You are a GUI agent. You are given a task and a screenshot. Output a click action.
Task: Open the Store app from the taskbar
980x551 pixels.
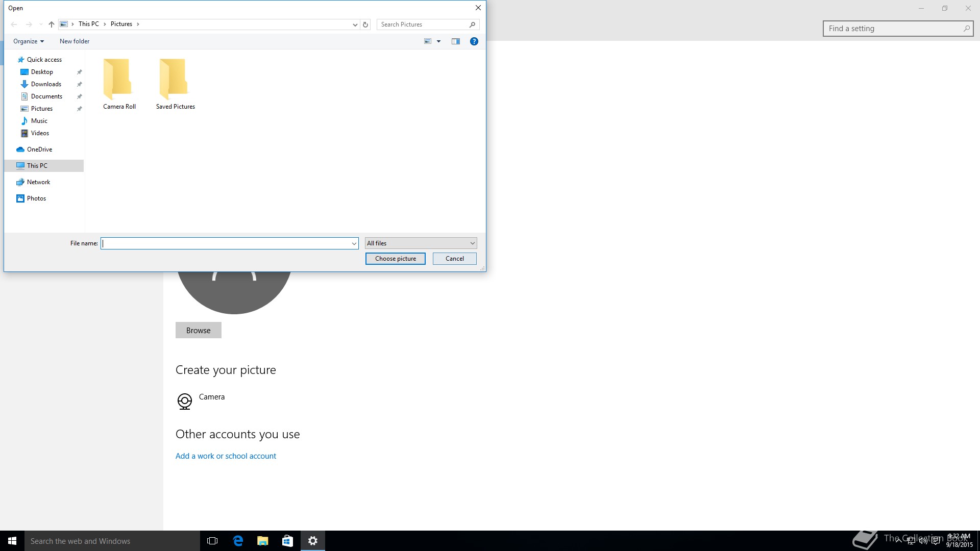(287, 541)
